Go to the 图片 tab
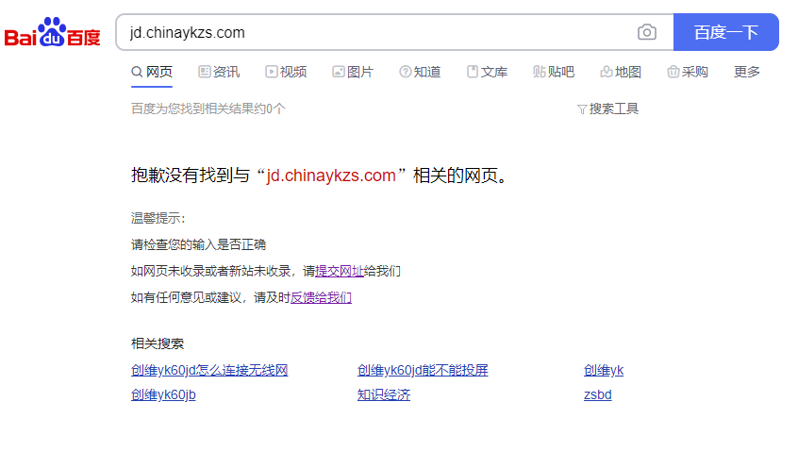This screenshot has width=798, height=452. tap(353, 72)
